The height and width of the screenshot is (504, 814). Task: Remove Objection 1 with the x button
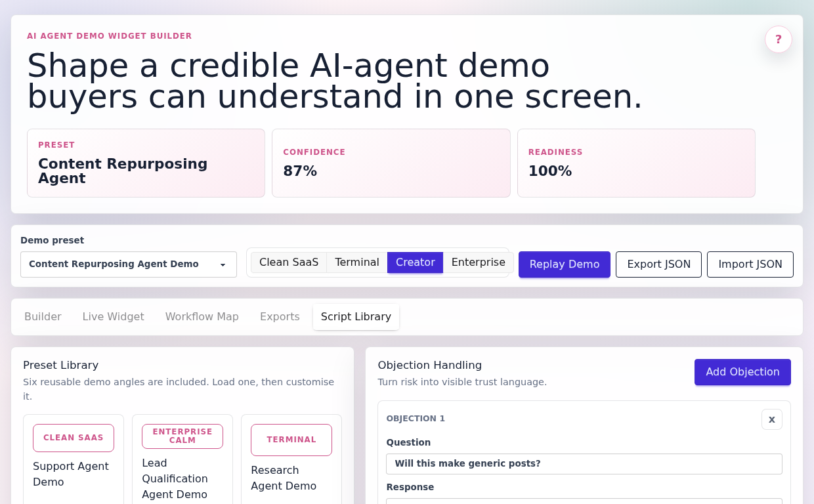(x=772, y=419)
